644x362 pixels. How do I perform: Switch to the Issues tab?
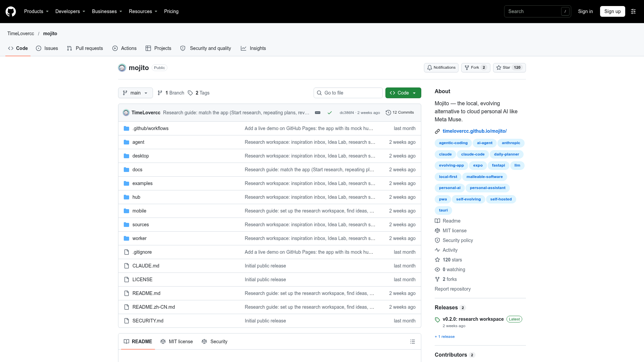coord(47,48)
